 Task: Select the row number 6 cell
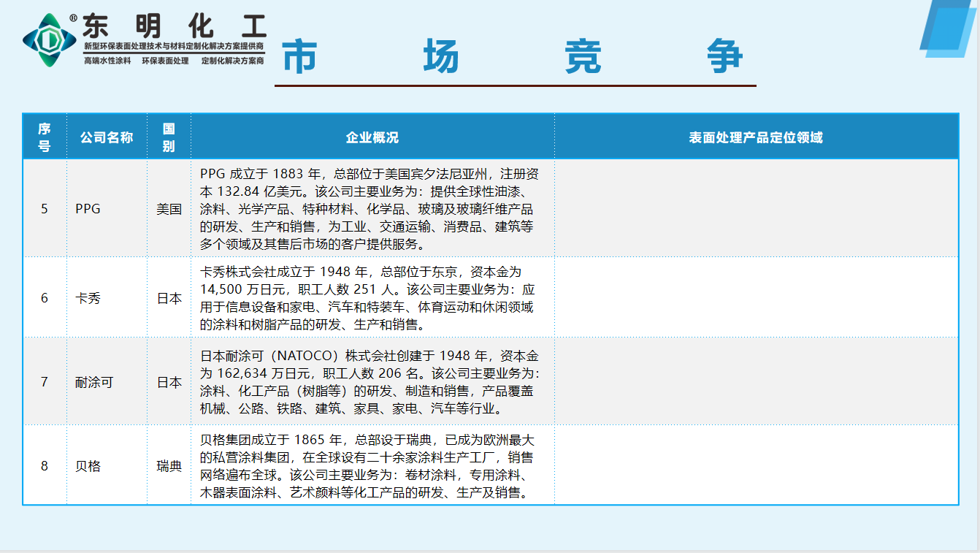click(45, 297)
